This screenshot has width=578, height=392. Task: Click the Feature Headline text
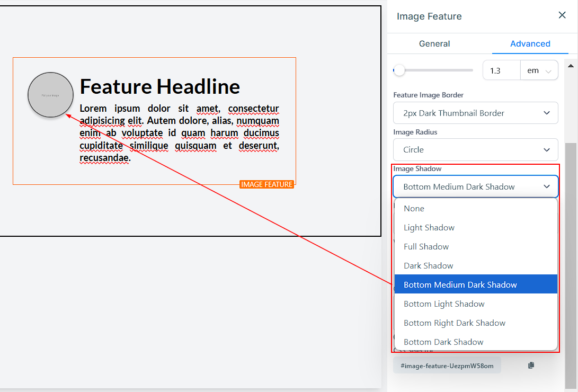[x=159, y=86]
